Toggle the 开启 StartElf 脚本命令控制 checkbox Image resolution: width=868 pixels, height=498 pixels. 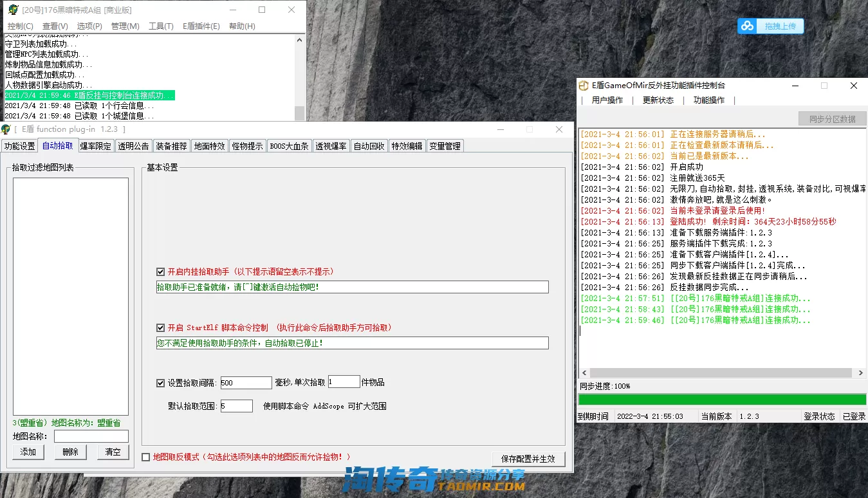point(161,327)
